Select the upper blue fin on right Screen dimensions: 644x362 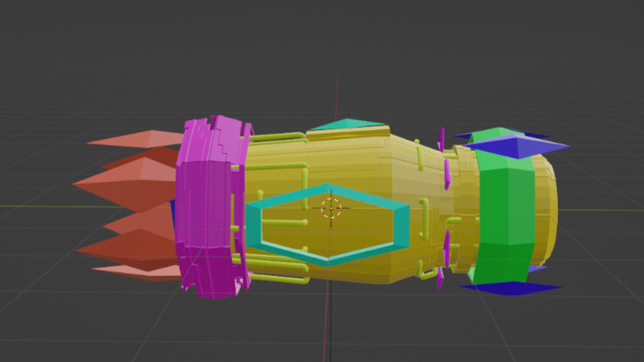coord(511,147)
